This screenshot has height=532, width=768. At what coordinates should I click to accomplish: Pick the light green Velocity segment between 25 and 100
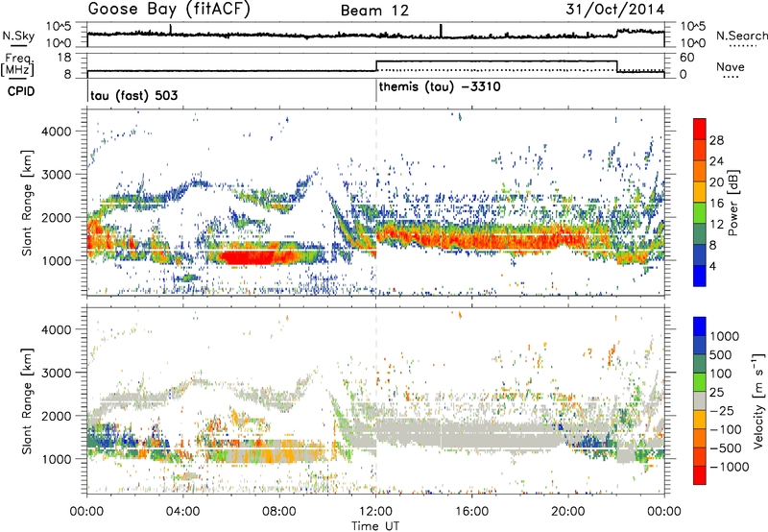click(x=700, y=382)
